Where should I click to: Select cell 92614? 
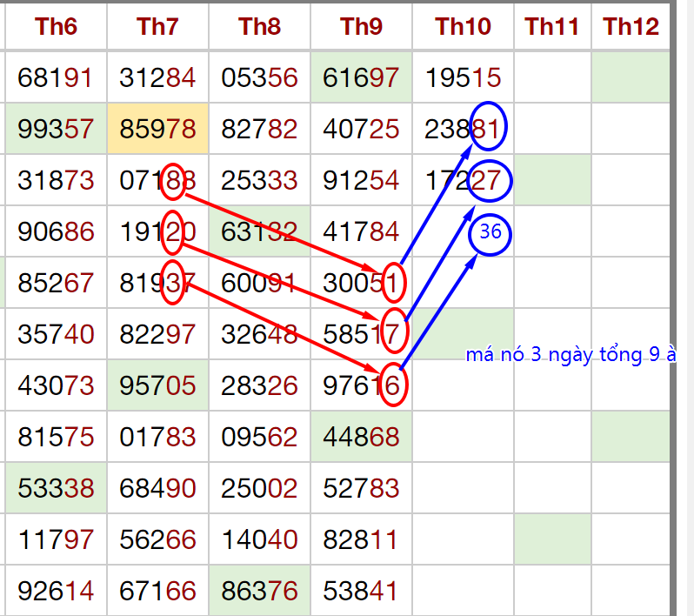56,590
